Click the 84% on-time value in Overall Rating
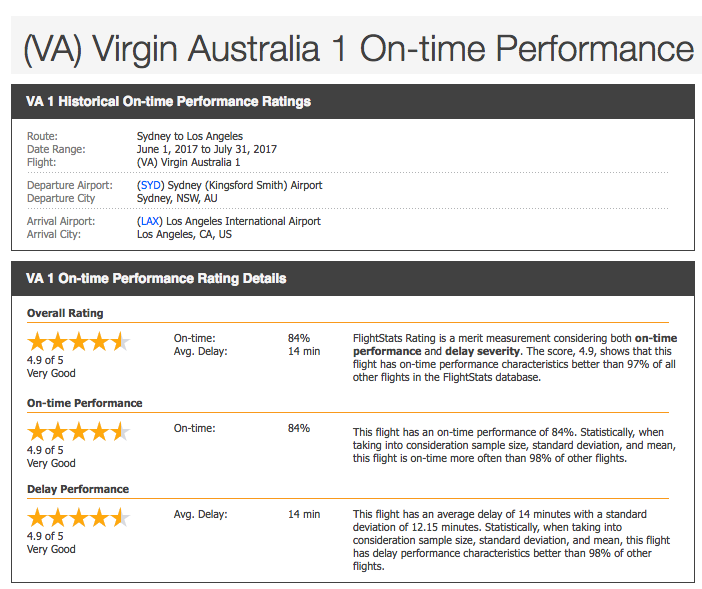 pyautogui.click(x=299, y=338)
